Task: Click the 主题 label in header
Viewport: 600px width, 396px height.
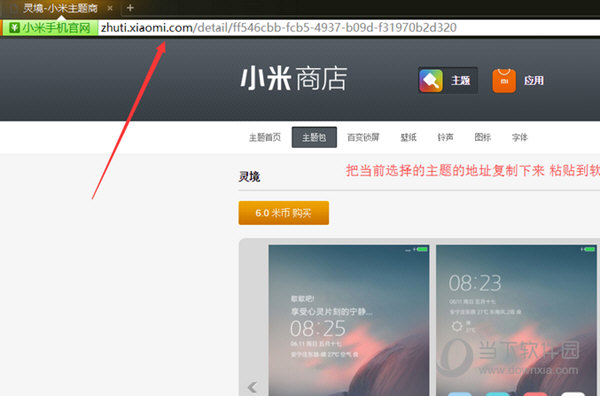Action: click(460, 80)
